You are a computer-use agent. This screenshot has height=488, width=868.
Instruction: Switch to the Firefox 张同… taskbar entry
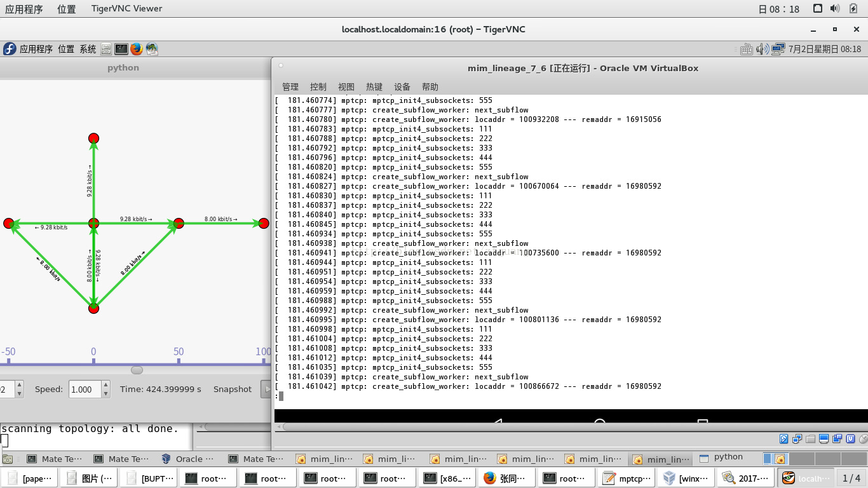click(x=506, y=478)
